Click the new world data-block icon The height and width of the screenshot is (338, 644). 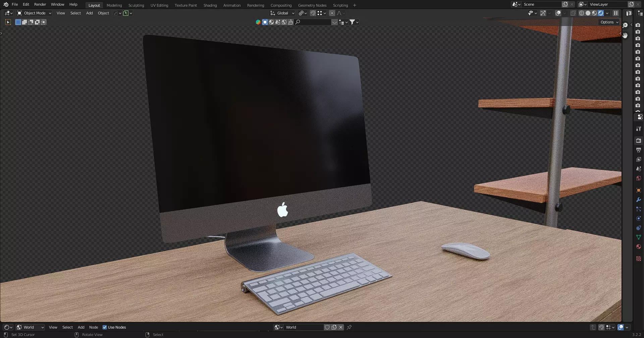click(x=334, y=327)
